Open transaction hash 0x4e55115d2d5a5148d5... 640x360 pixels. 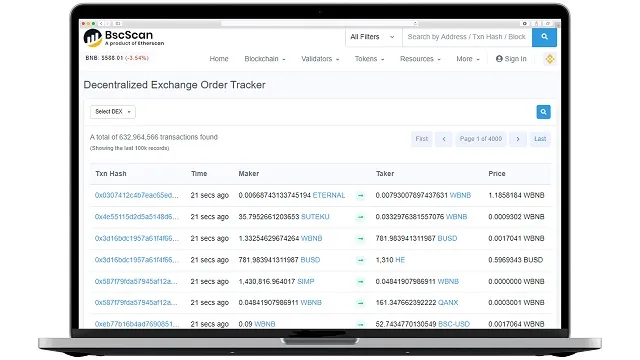[x=137, y=217]
